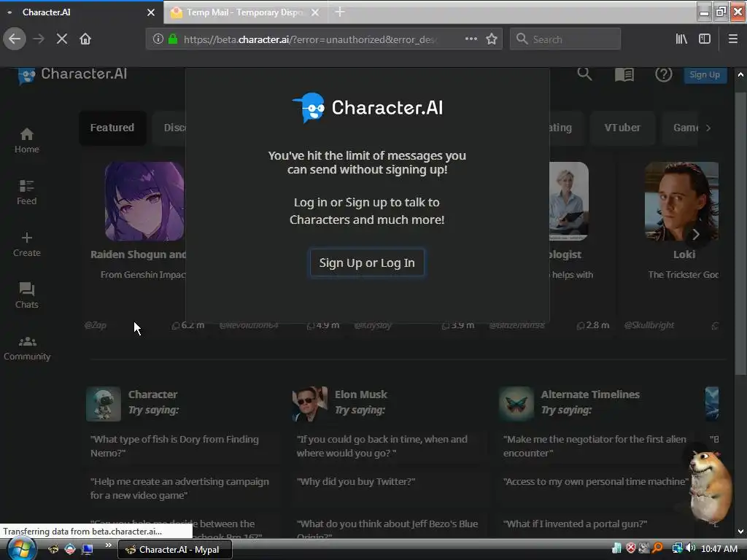The width and height of the screenshot is (747, 560).
Task: Click the Character.AI - Mypal taskbar button
Action: pyautogui.click(x=174, y=550)
